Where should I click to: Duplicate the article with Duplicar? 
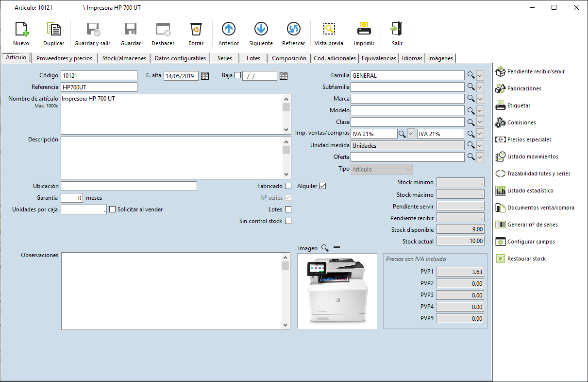pyautogui.click(x=53, y=29)
